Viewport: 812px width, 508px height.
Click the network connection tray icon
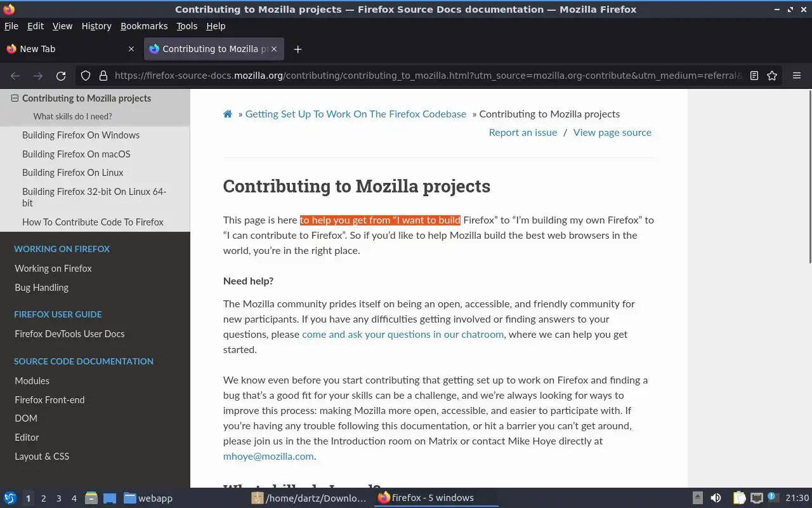pos(756,498)
